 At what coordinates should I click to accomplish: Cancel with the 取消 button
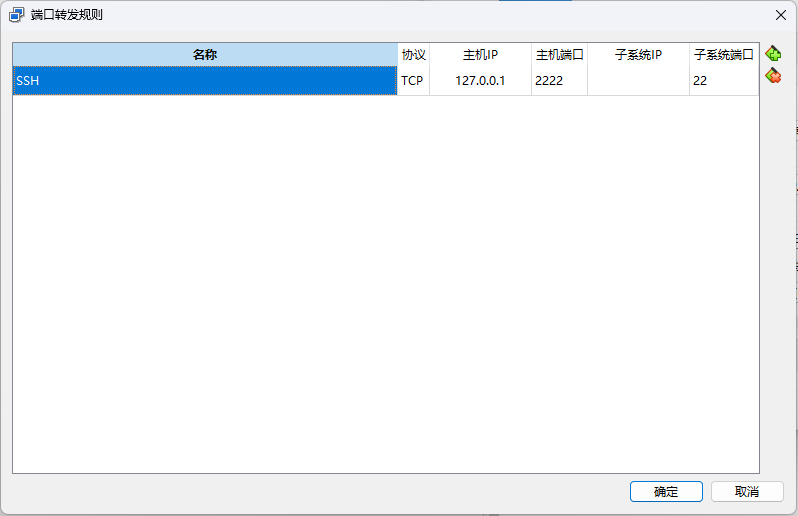(x=747, y=492)
